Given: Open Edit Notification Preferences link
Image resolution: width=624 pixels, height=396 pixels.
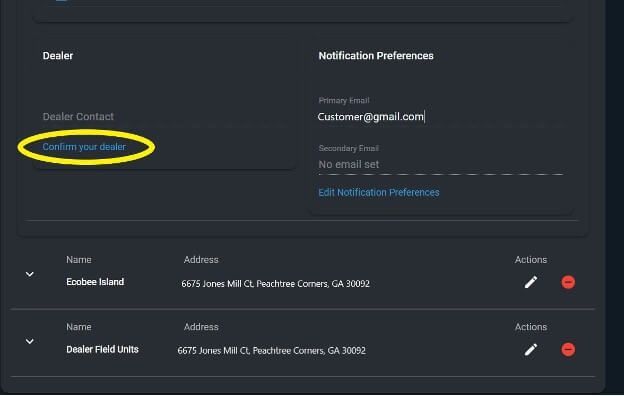Looking at the screenshot, I should (378, 193).
